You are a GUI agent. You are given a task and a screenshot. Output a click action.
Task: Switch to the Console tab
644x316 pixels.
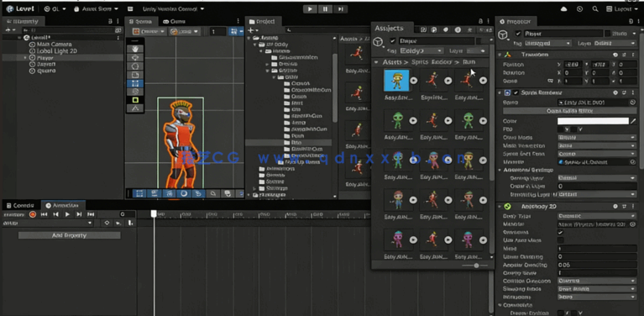[x=20, y=205]
